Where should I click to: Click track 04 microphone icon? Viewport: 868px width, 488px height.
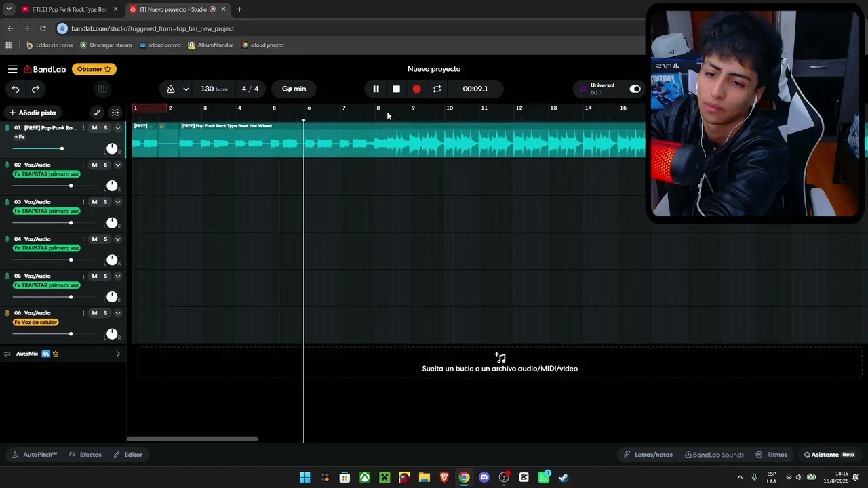tap(7, 239)
